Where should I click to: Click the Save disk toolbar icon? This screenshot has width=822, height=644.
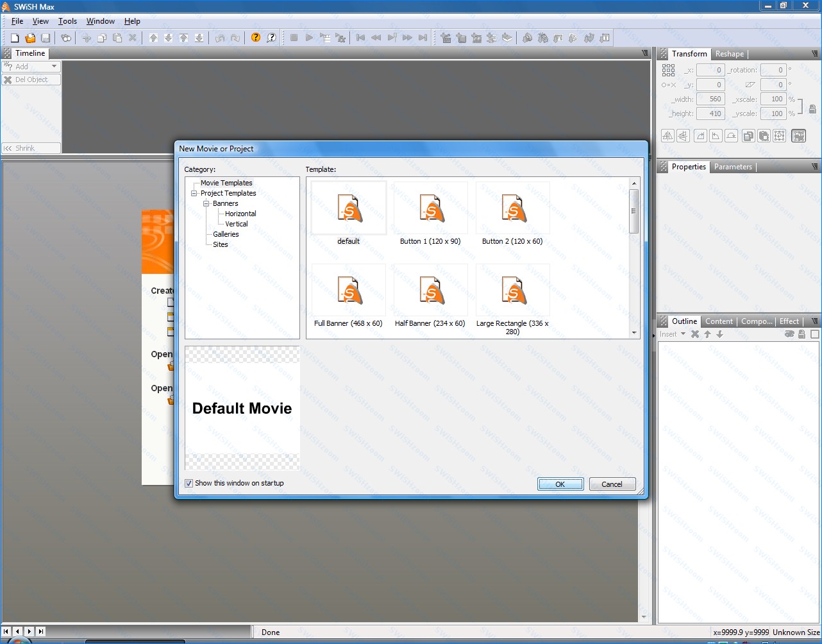pyautogui.click(x=46, y=38)
